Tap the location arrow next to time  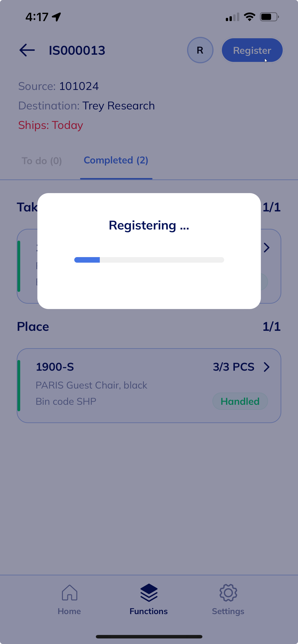coord(57,17)
